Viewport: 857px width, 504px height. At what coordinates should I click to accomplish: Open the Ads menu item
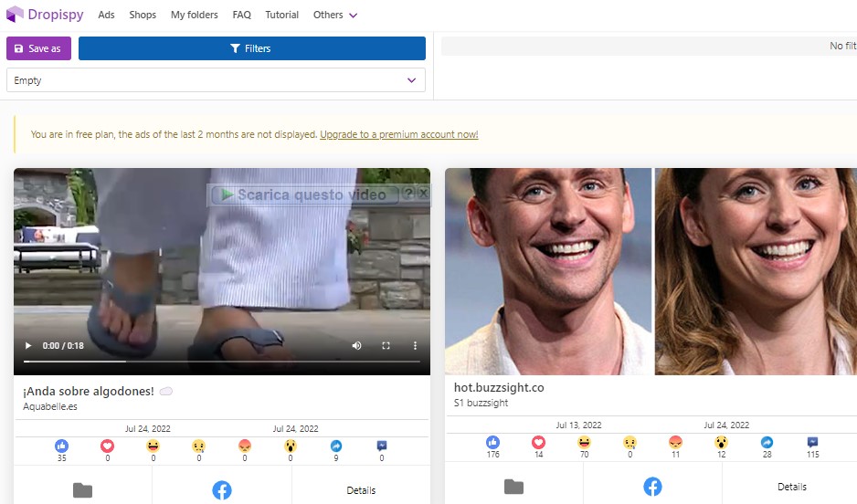(x=106, y=15)
